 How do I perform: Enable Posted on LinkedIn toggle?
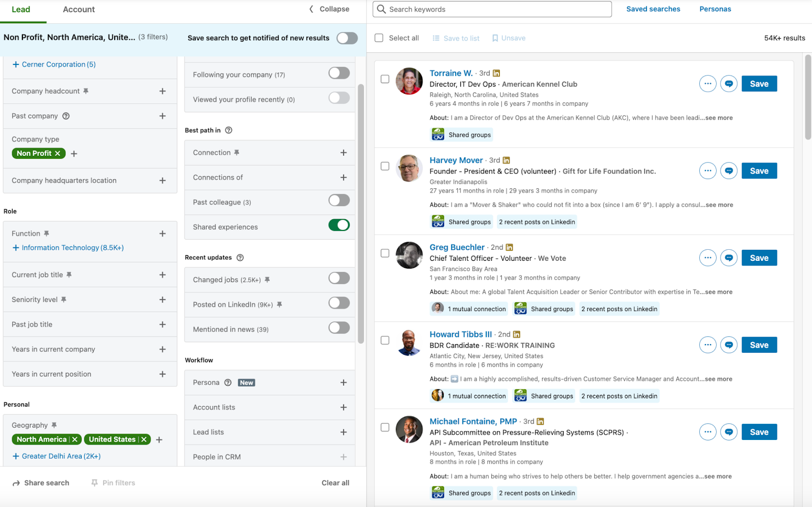339,303
